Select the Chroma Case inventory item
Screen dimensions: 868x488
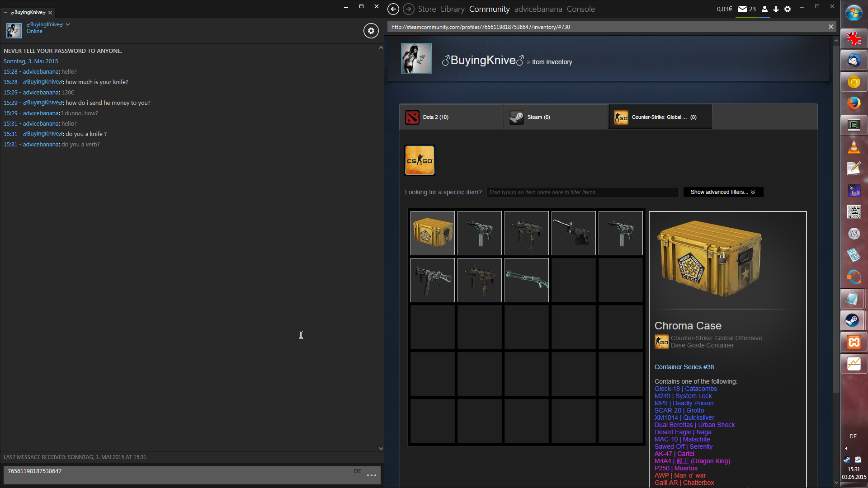pyautogui.click(x=432, y=233)
